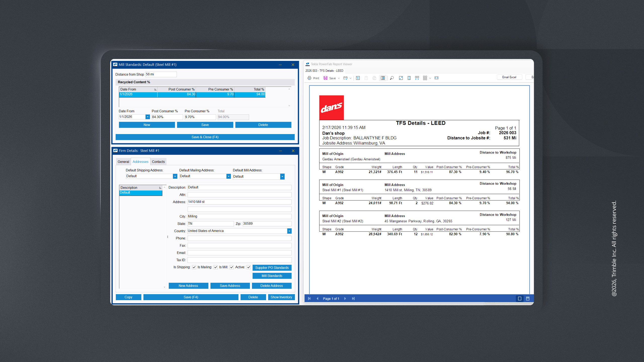This screenshot has height=362, width=644.
Task: Click the Email Excel button
Action: point(509,77)
